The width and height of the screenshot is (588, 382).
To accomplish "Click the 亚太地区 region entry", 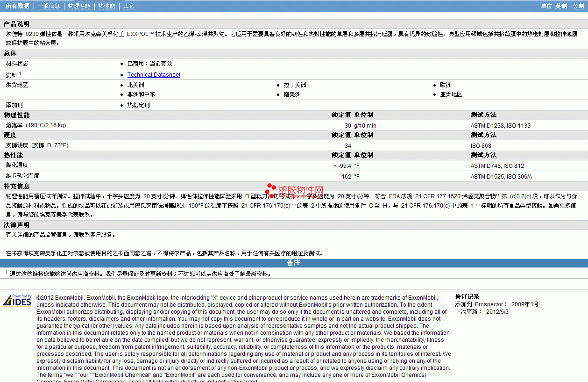I will coord(451,94).
